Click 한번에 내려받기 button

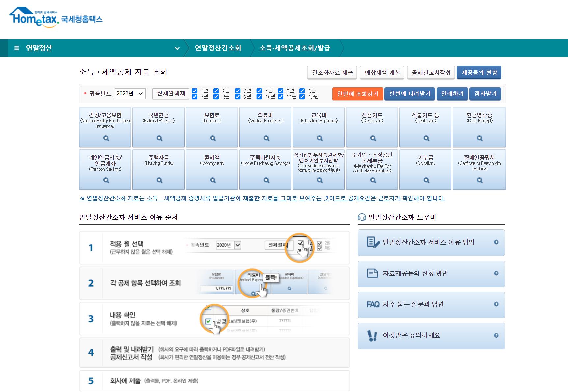pyautogui.click(x=410, y=94)
